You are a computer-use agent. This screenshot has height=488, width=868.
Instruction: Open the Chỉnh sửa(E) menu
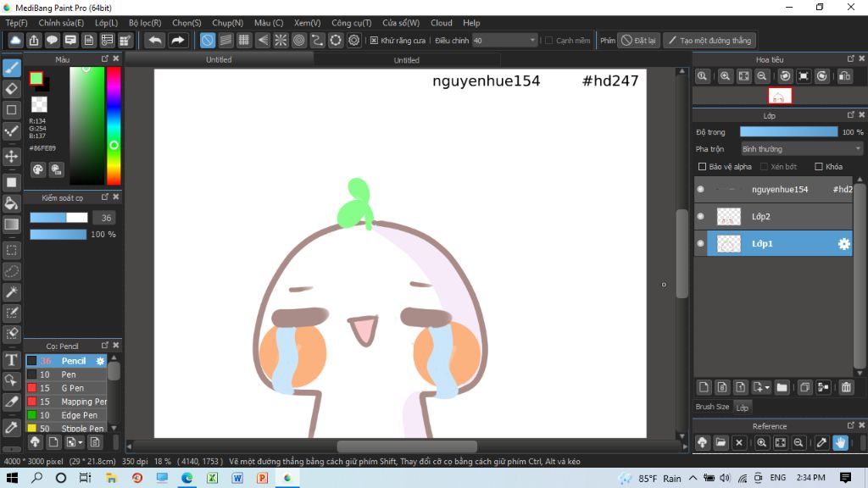[61, 23]
